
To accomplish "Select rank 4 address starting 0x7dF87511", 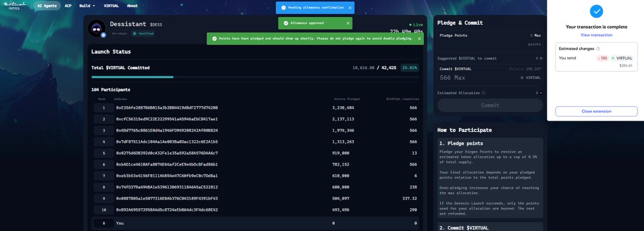I will [167, 141].
